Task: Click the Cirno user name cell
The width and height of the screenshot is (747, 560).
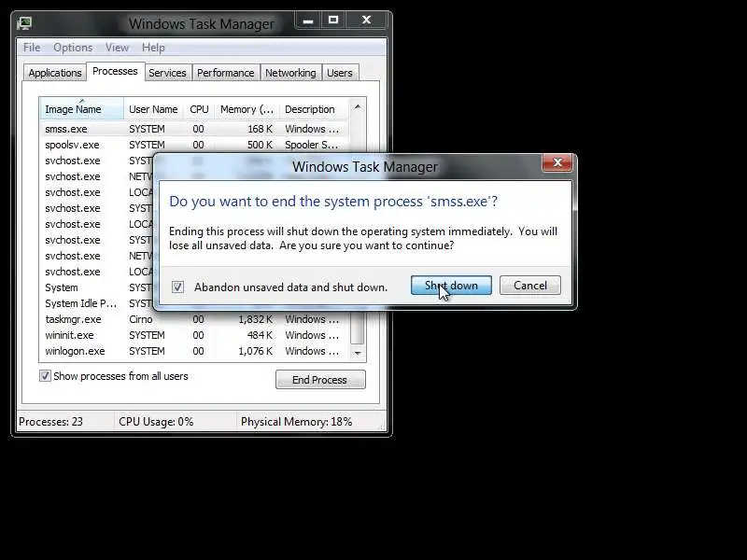Action: [x=141, y=319]
